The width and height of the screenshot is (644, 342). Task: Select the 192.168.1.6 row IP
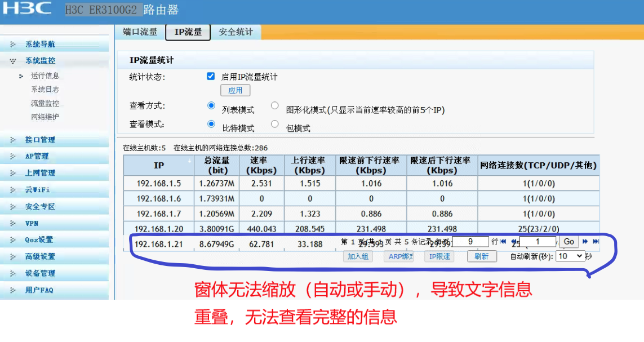[x=159, y=199]
